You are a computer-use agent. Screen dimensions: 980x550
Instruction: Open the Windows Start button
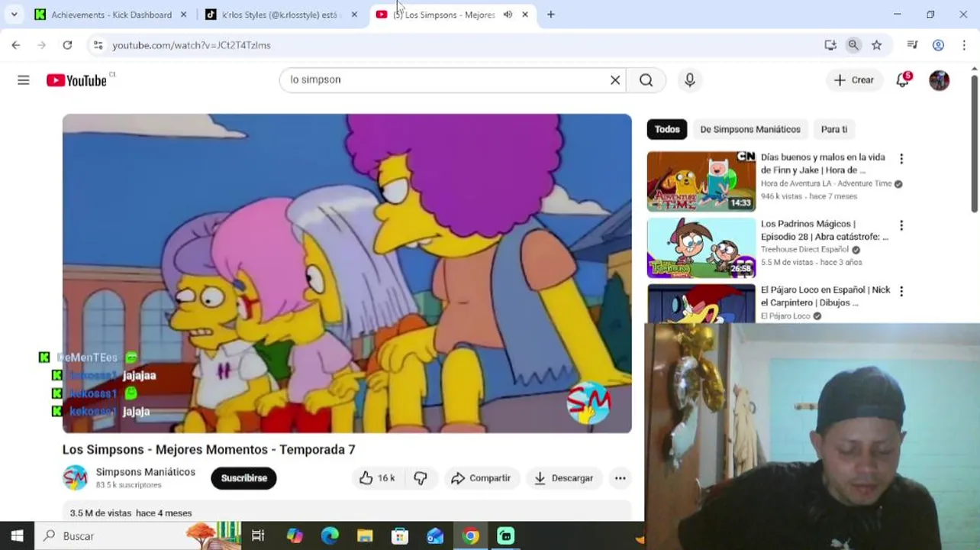click(17, 536)
